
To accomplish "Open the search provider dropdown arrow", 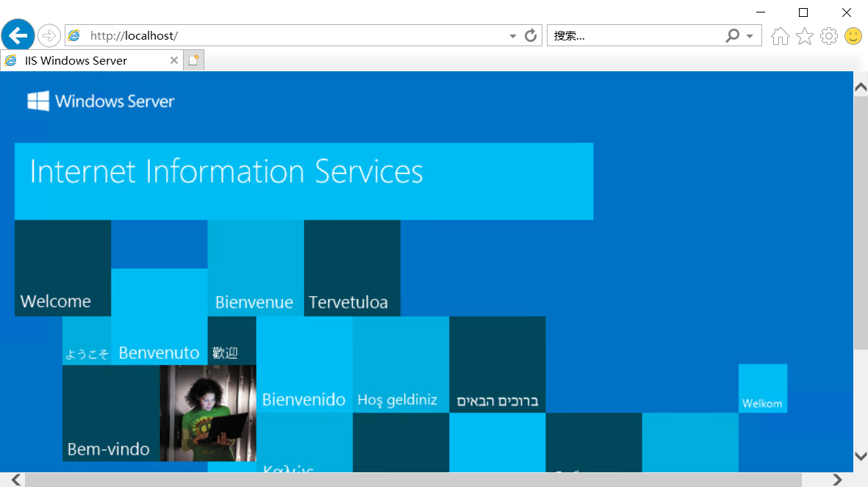I will point(750,36).
